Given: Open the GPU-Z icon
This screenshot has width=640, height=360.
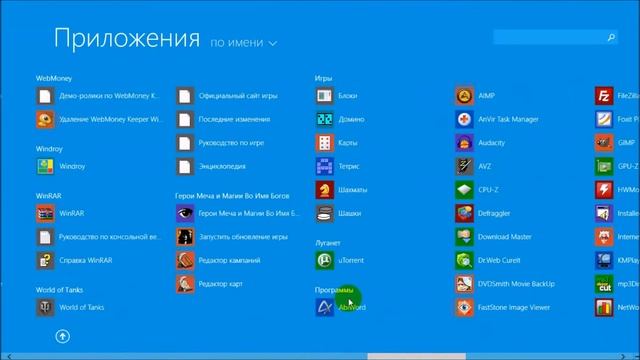Looking at the screenshot, I should click(604, 166).
